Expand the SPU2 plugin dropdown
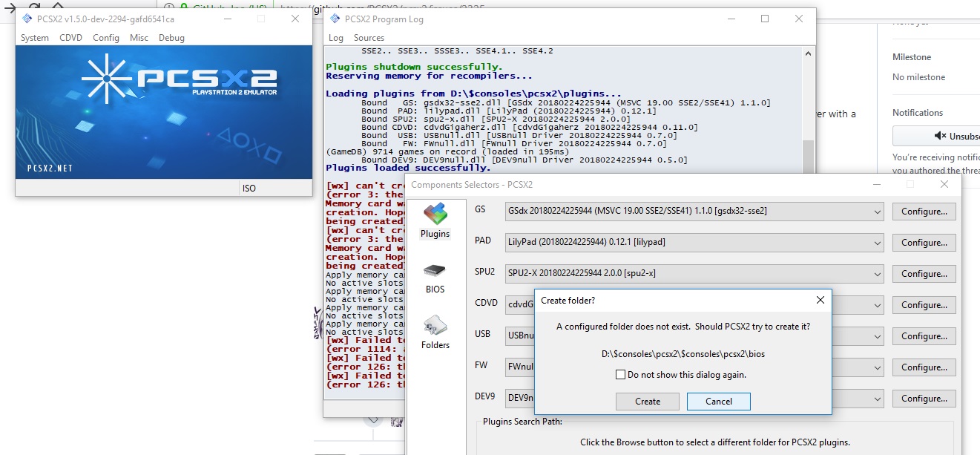This screenshot has height=455, width=980. 878,273
